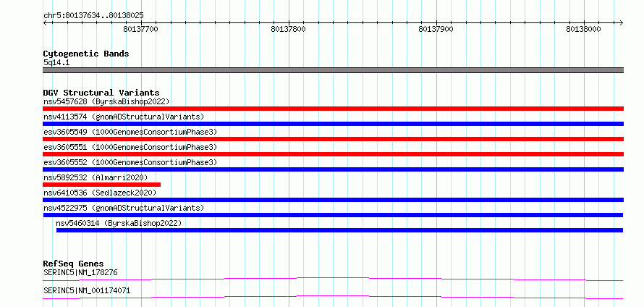
Task: Click the blue bar under nsv6410536
Action: pos(333,200)
